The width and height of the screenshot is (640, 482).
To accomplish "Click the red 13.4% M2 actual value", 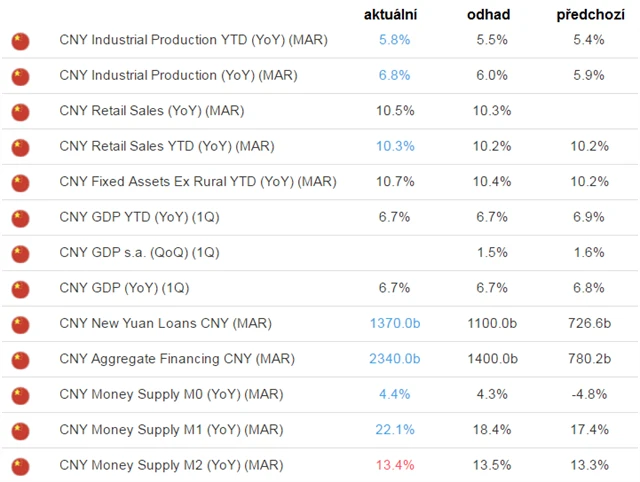I will (x=394, y=466).
